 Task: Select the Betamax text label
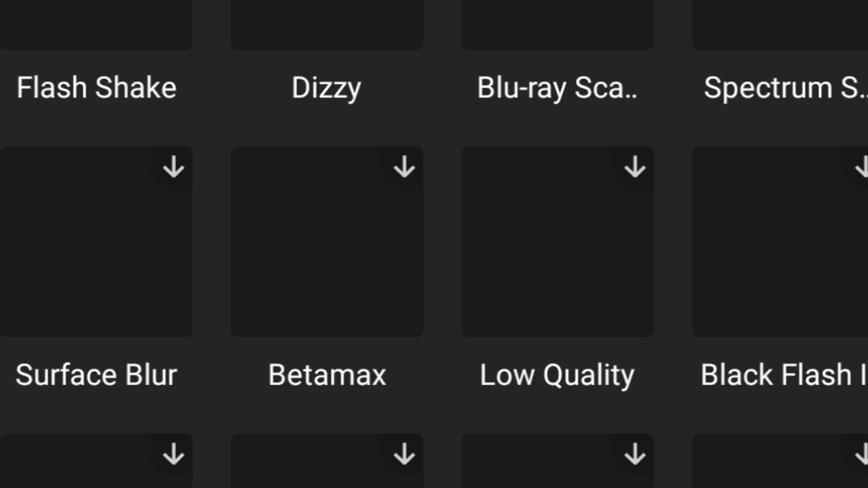[327, 375]
